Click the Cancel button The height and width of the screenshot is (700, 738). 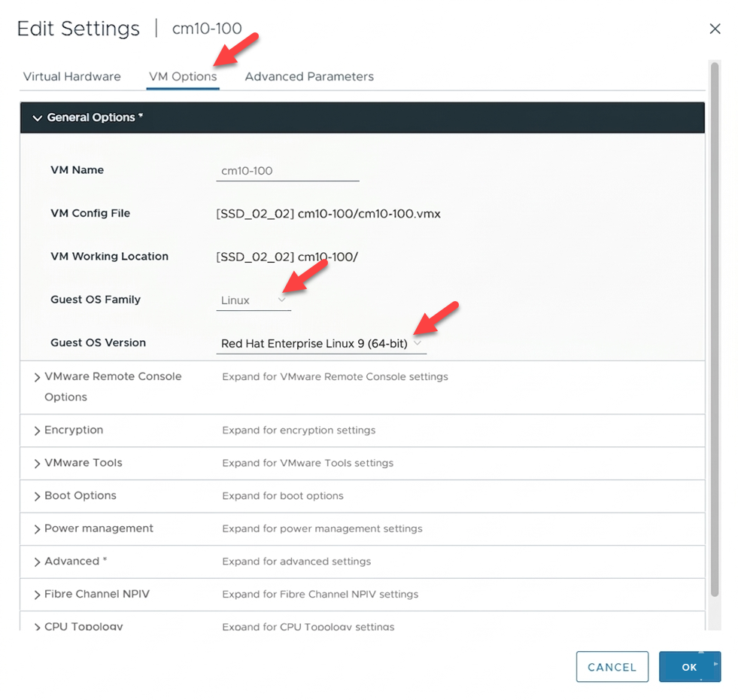612,667
